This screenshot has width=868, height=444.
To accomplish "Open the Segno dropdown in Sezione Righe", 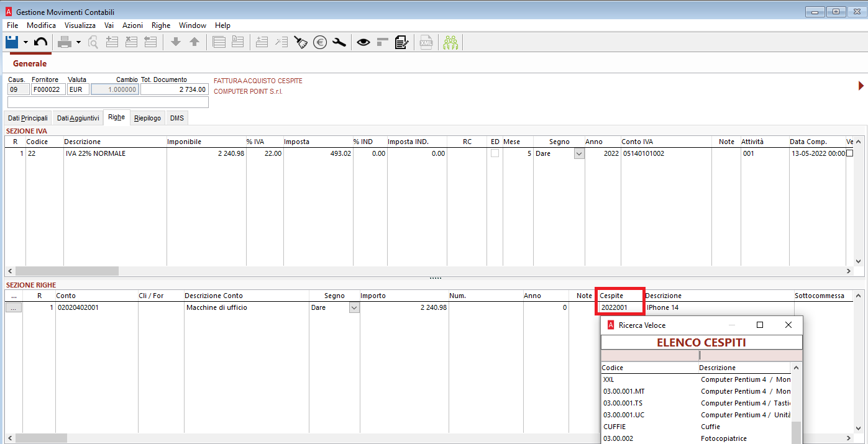I will [x=354, y=307].
